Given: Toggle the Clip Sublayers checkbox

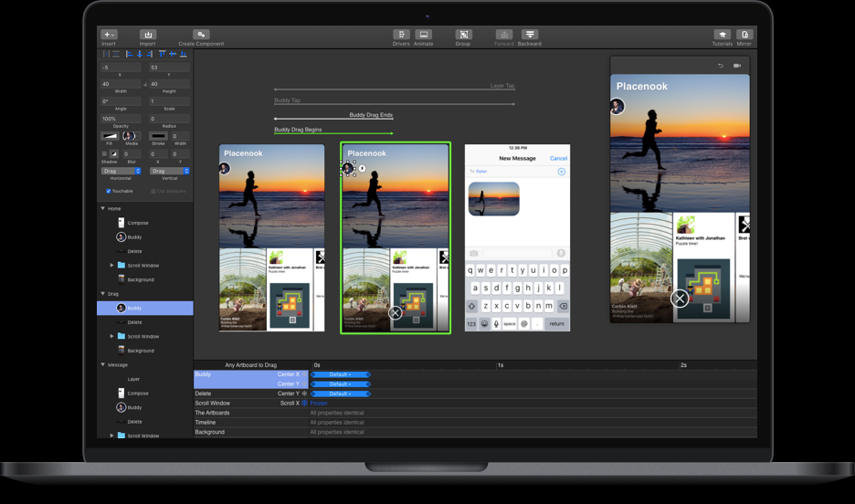Looking at the screenshot, I should click(x=153, y=191).
